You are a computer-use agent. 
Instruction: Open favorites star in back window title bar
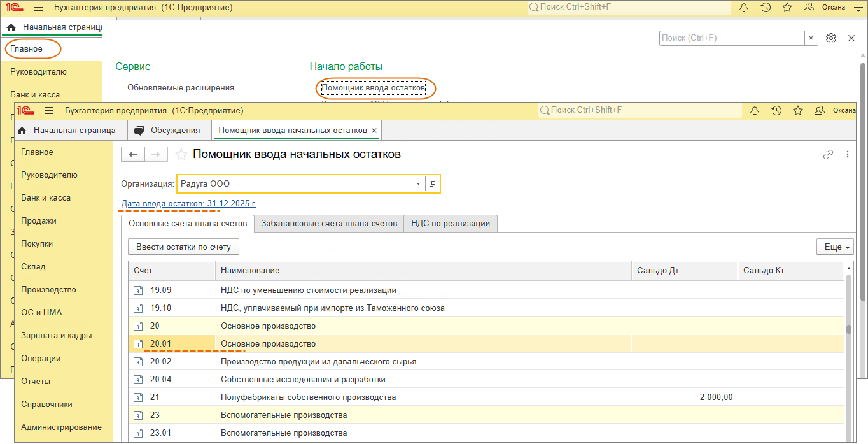coord(787,8)
